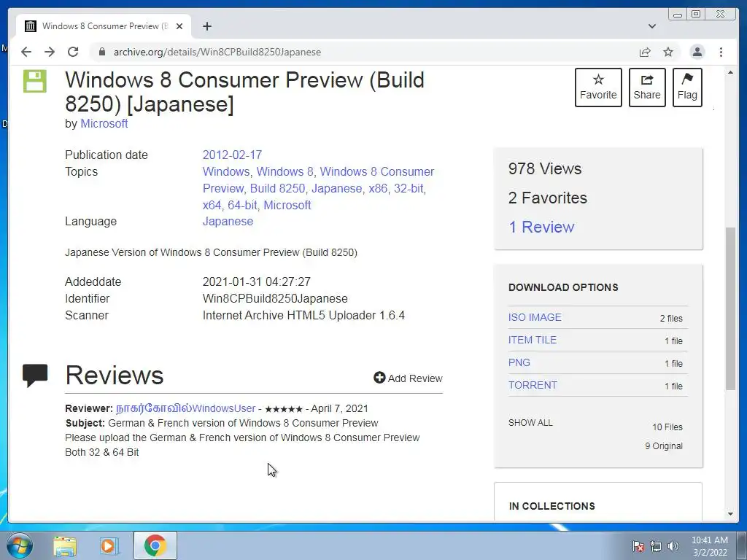Click the lock icon in address bar
The width and height of the screenshot is (747, 560).
pyautogui.click(x=101, y=52)
